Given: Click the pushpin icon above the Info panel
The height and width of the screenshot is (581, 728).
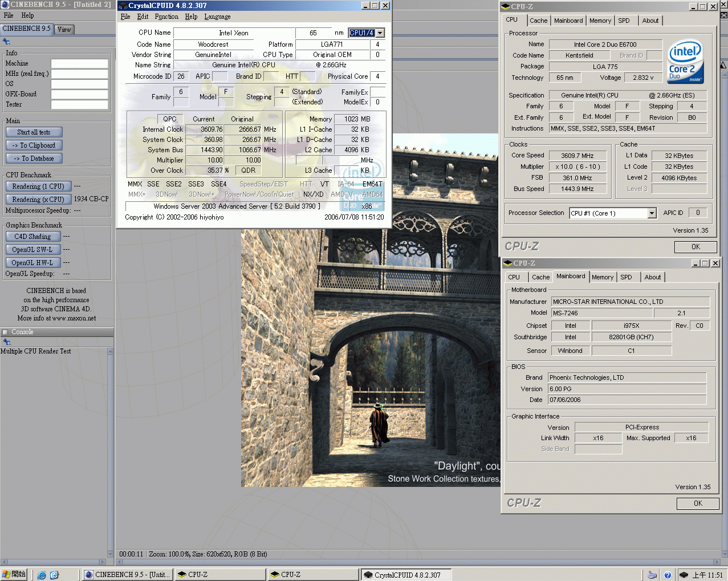Looking at the screenshot, I should click(6, 42).
